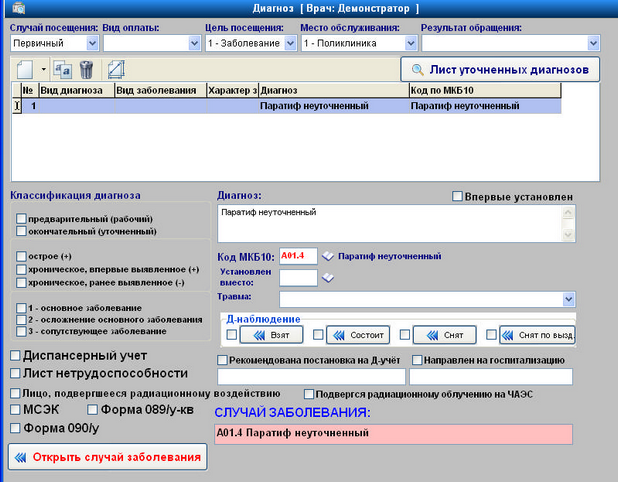The height and width of the screenshot is (482, 618).
Task: Expand Цель посещения dropdown
Action: click(x=290, y=43)
